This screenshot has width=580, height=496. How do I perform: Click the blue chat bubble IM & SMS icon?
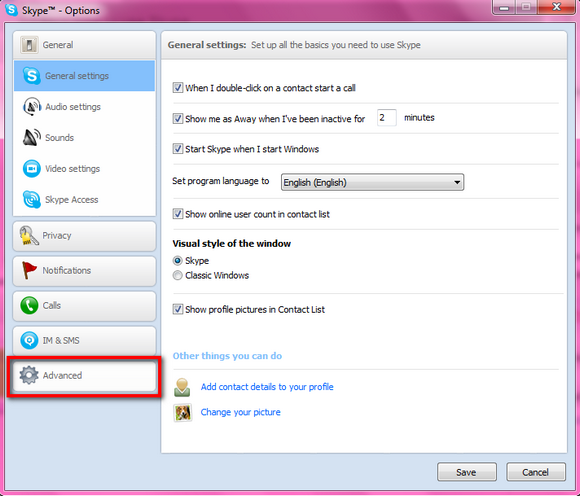click(29, 340)
